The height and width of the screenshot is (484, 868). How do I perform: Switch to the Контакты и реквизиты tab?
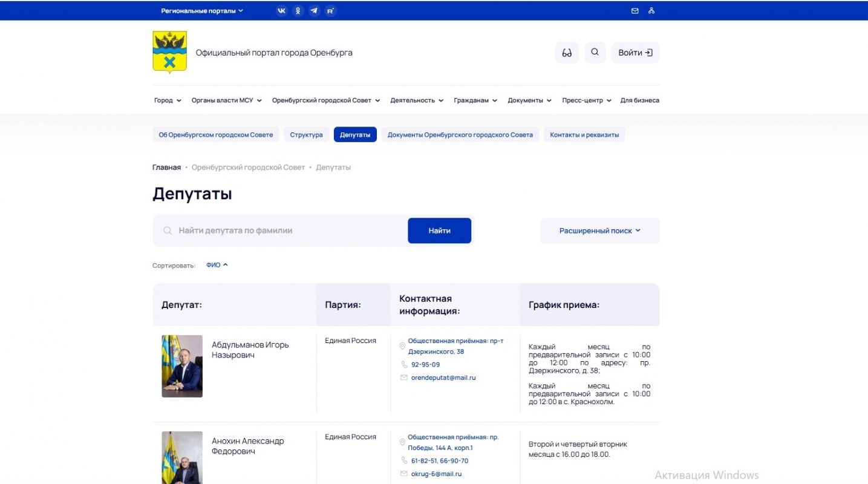pos(584,135)
